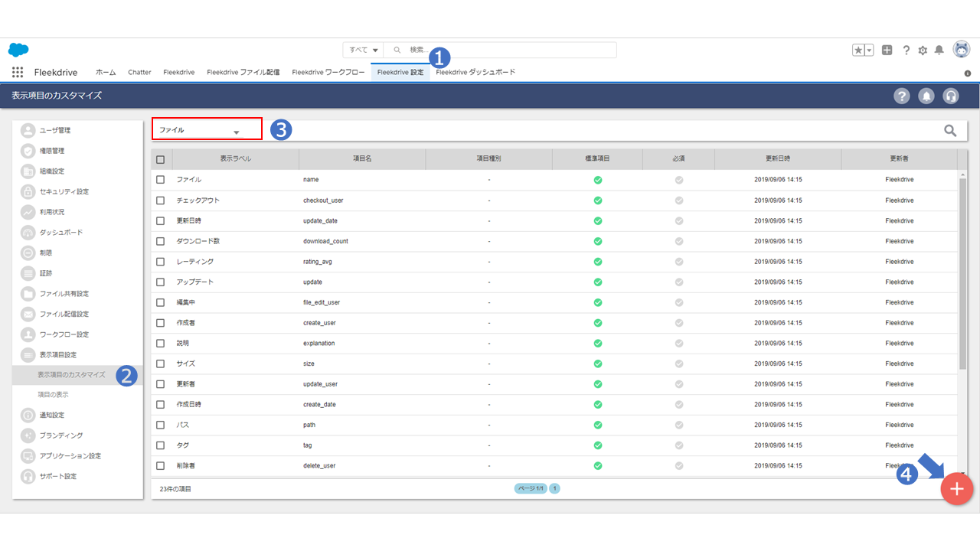The height and width of the screenshot is (551, 980).
Task: Check the アップデート row checkbox
Action: coord(160,282)
